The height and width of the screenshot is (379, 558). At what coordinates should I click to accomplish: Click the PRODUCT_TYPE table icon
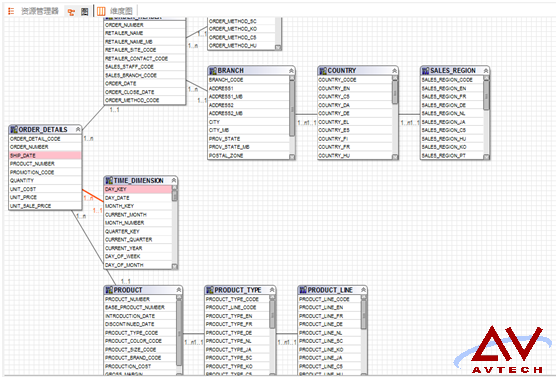coord(210,290)
